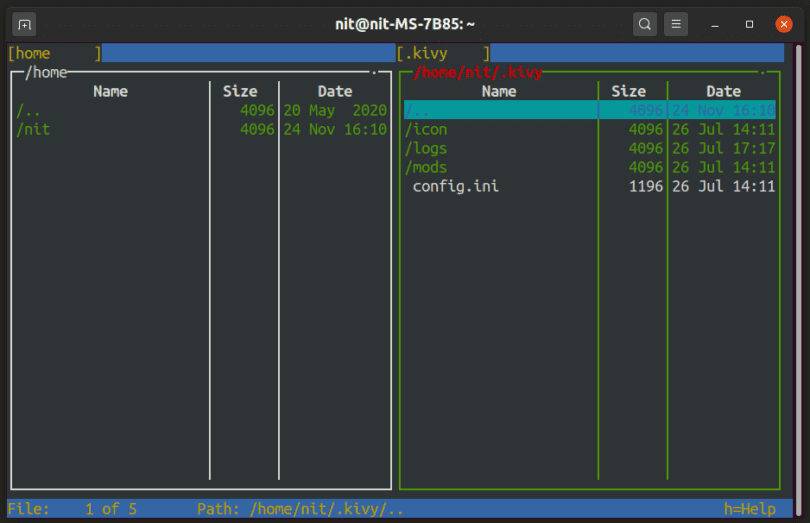Click Date column header in left pane
The image size is (810, 523).
pos(335,91)
